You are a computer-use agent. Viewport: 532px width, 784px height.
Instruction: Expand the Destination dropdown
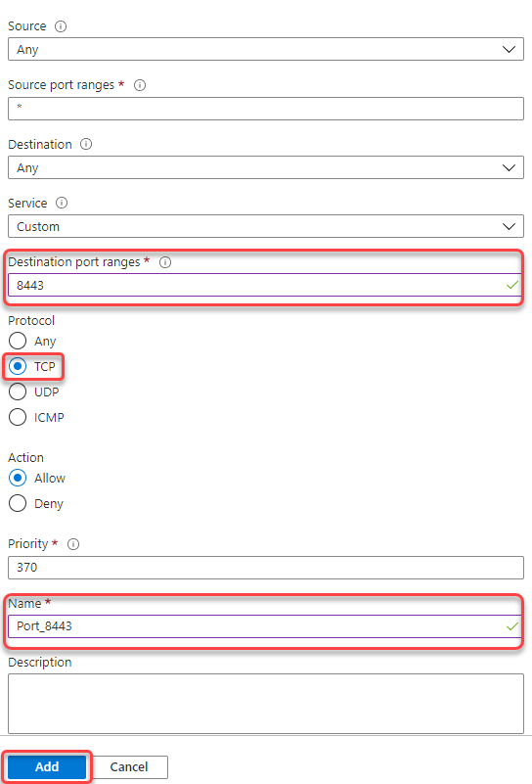266,167
